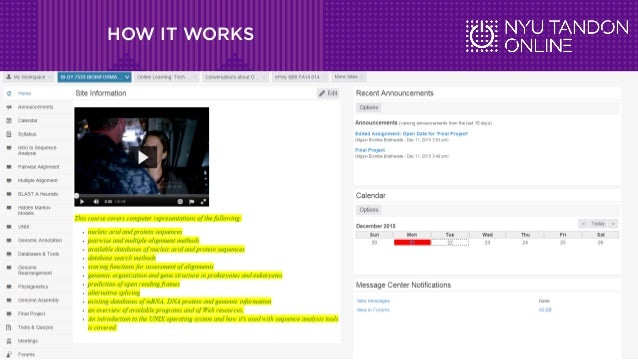Open Announcements via its megaphone icon
Image resolution: width=638 pixels, height=360 pixels.
pyautogui.click(x=9, y=107)
